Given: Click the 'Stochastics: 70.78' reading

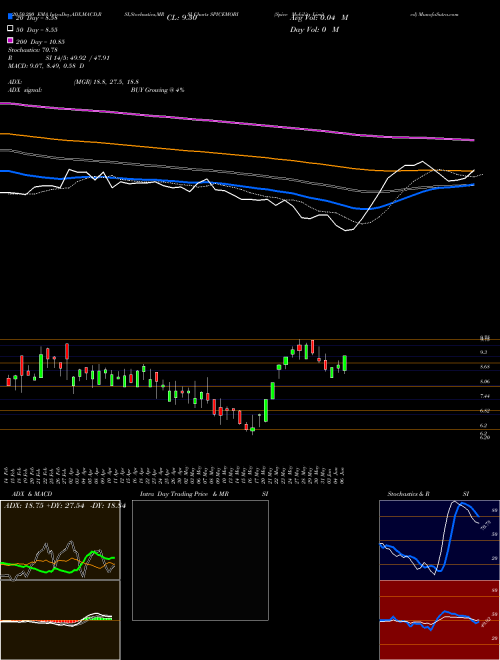Looking at the screenshot, I should click(33, 50).
